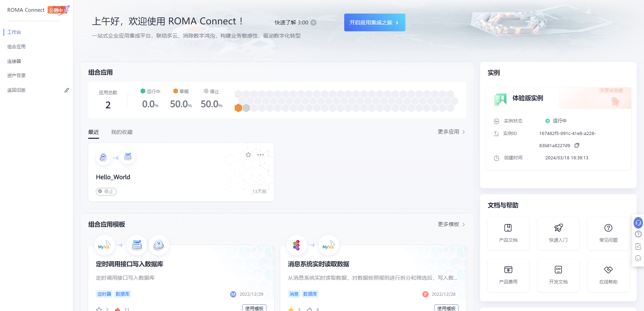Image resolution: width=644 pixels, height=311 pixels.
Task: Open the 更多应用 link
Action: click(x=451, y=132)
